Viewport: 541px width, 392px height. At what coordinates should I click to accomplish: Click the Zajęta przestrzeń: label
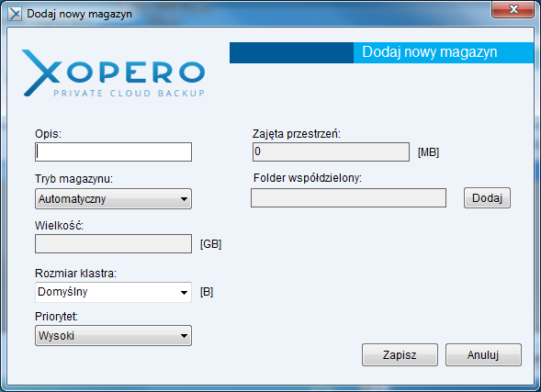[297, 134]
